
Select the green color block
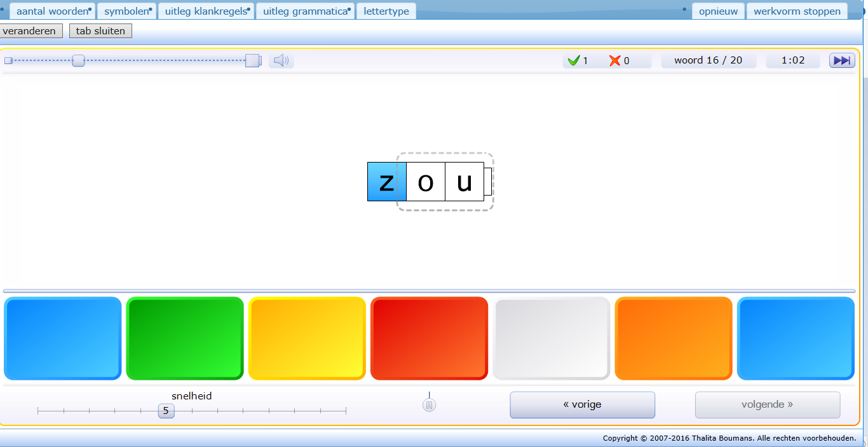click(x=185, y=338)
